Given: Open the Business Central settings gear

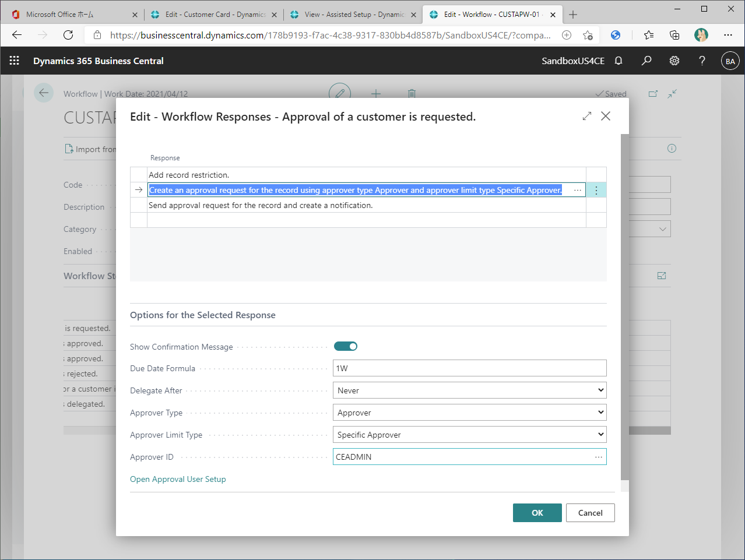Looking at the screenshot, I should [674, 61].
